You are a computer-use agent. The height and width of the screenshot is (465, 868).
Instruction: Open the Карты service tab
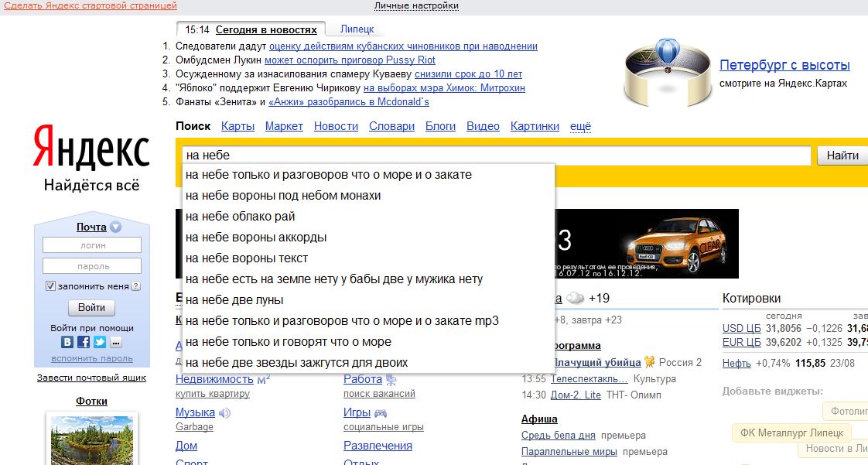(x=238, y=126)
